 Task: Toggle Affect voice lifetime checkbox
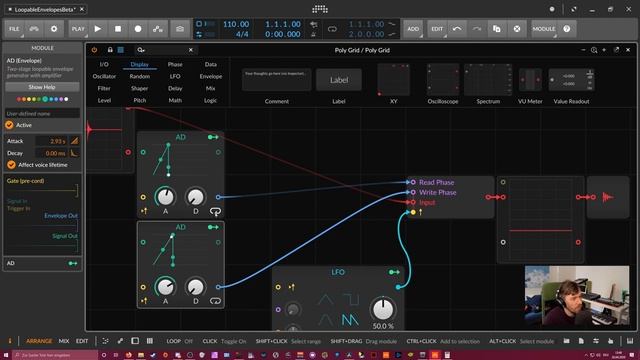coord(11,164)
